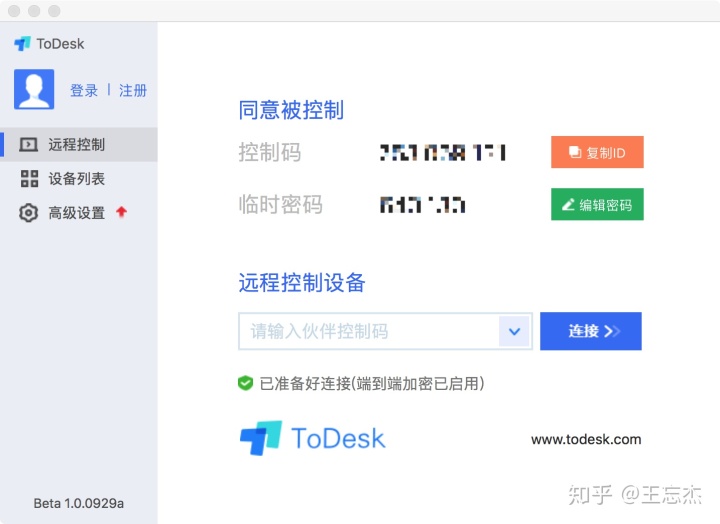Click the 连接 connect button

tap(591, 331)
